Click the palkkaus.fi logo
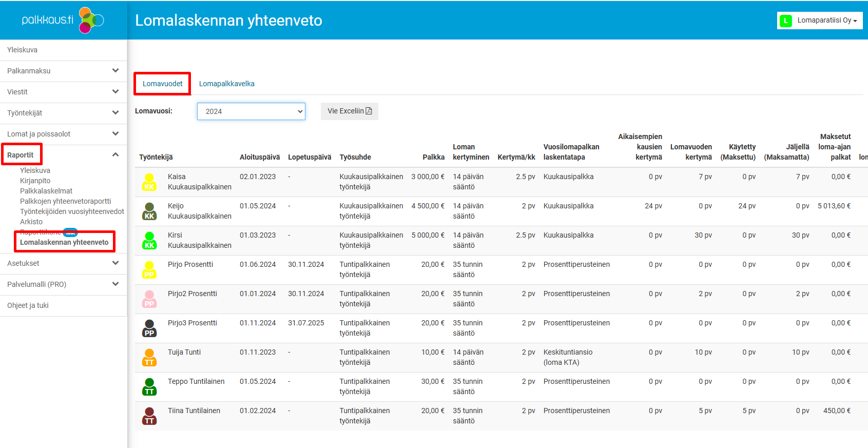 pos(63,20)
